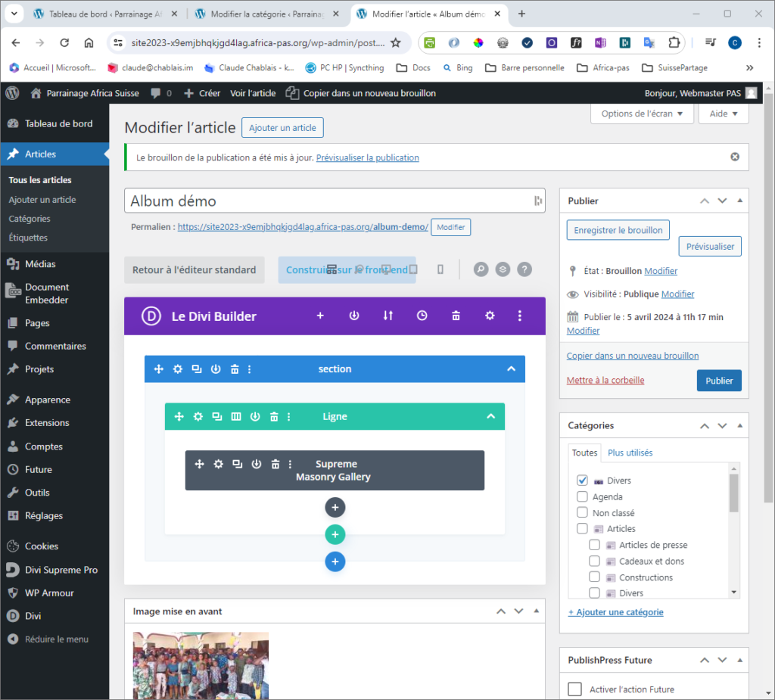The width and height of the screenshot is (775, 700).
Task: Check the Agenda category checkbox
Action: pyautogui.click(x=582, y=497)
